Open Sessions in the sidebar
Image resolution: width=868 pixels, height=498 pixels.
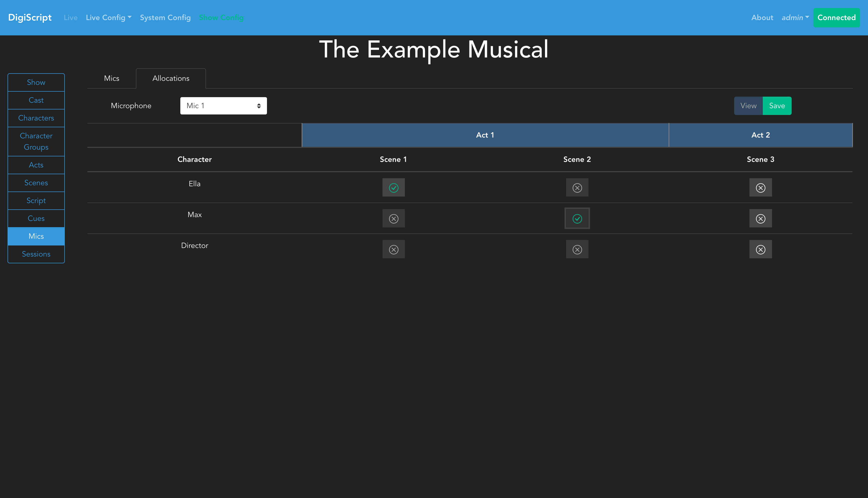pyautogui.click(x=36, y=254)
